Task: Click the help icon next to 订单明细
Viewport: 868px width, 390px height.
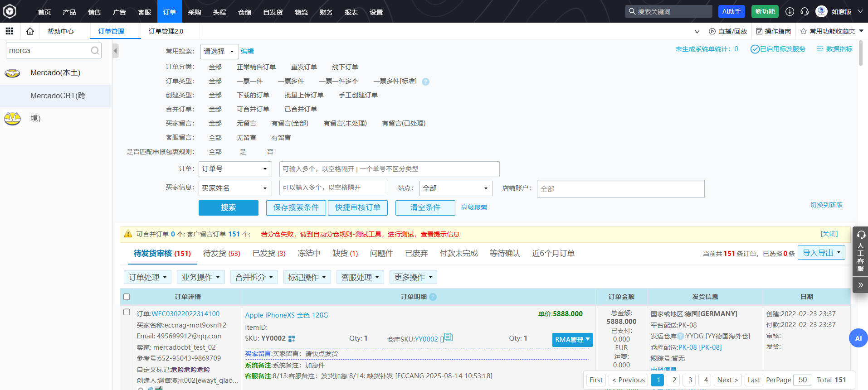Action: [433, 297]
